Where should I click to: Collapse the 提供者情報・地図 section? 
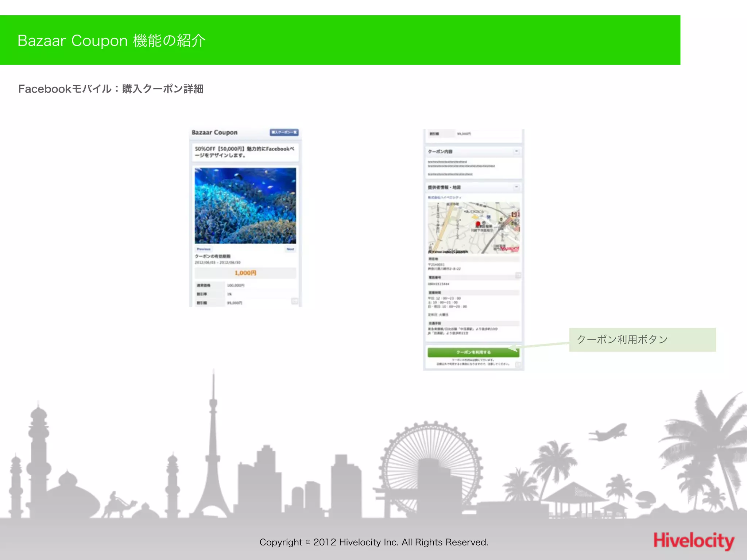pos(516,187)
